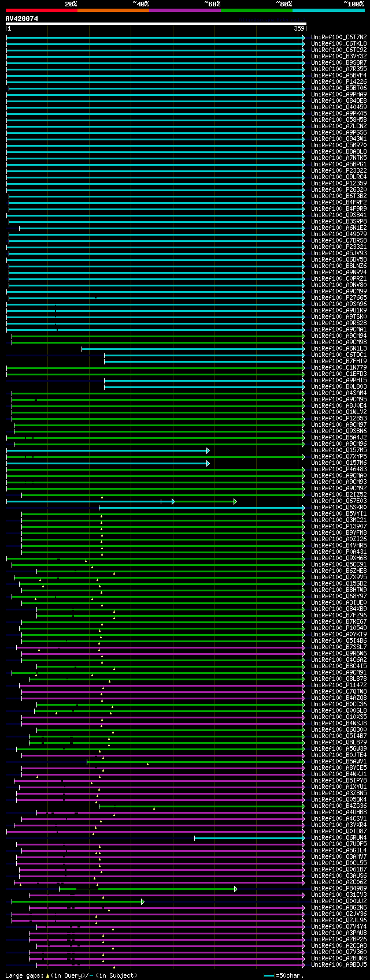Click label UniRef100_P12359
Screen dimensions: 370x980
pyautogui.click(x=339, y=183)
